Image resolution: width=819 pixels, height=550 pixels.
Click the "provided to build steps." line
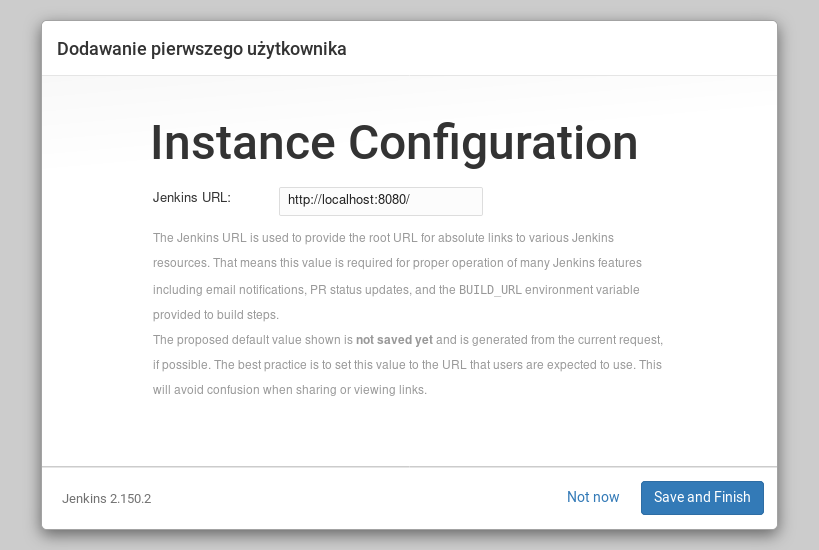(x=215, y=314)
